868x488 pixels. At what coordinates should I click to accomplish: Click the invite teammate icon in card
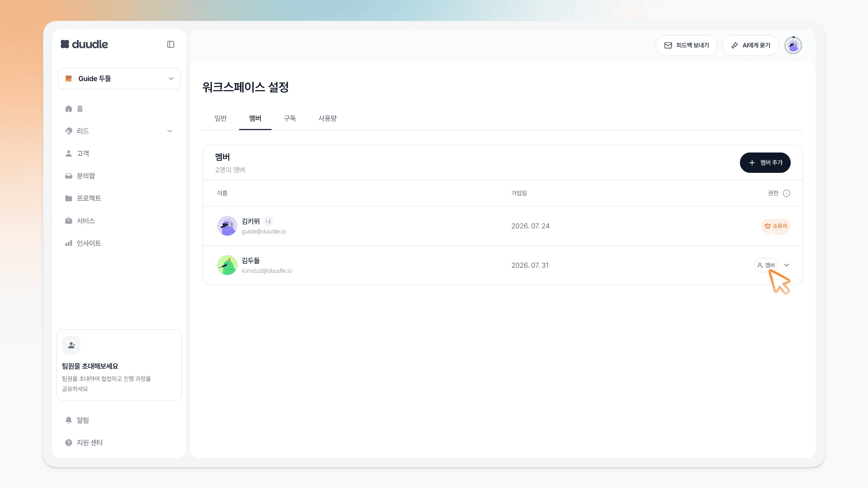coord(71,345)
